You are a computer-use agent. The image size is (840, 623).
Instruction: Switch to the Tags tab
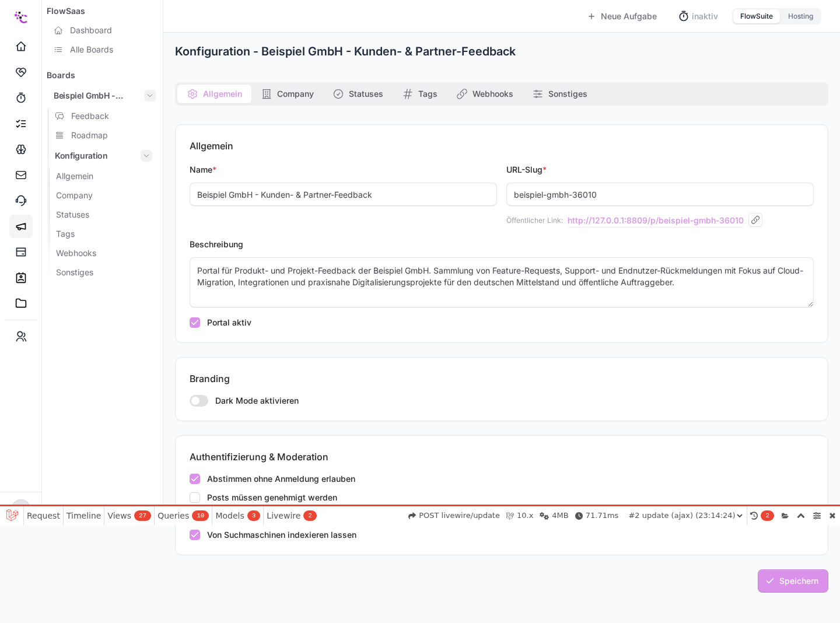coord(420,94)
